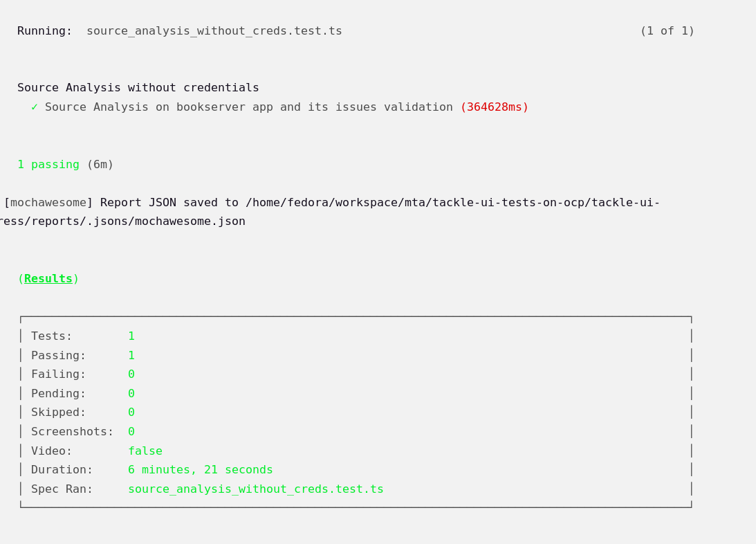
Task: Click the bookserver app test name line
Action: (x=248, y=107)
